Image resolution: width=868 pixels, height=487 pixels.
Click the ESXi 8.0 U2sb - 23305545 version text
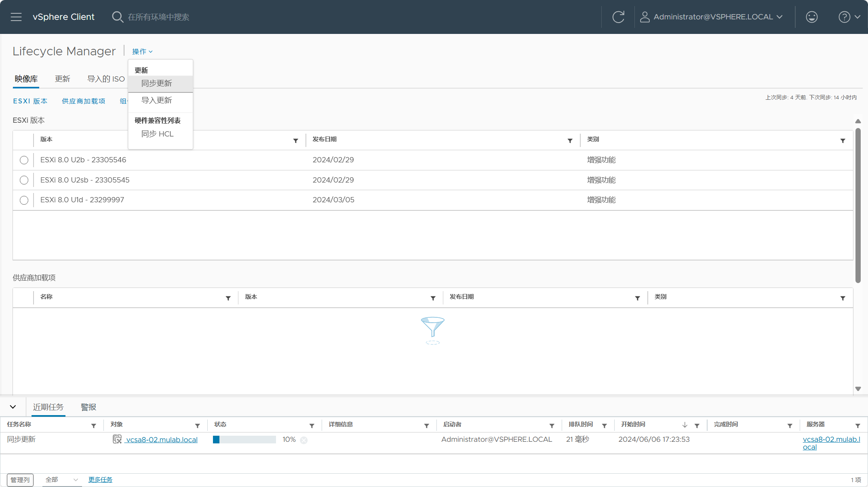(85, 180)
